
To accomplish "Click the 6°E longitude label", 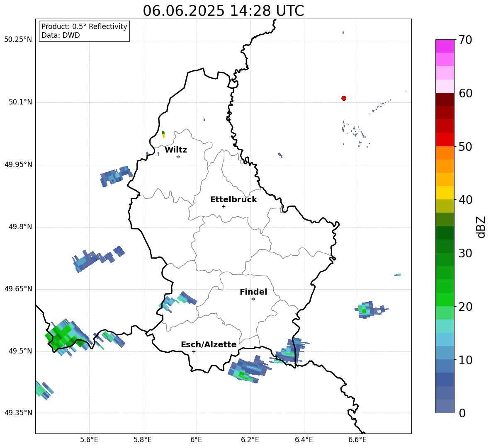I will (196, 440).
